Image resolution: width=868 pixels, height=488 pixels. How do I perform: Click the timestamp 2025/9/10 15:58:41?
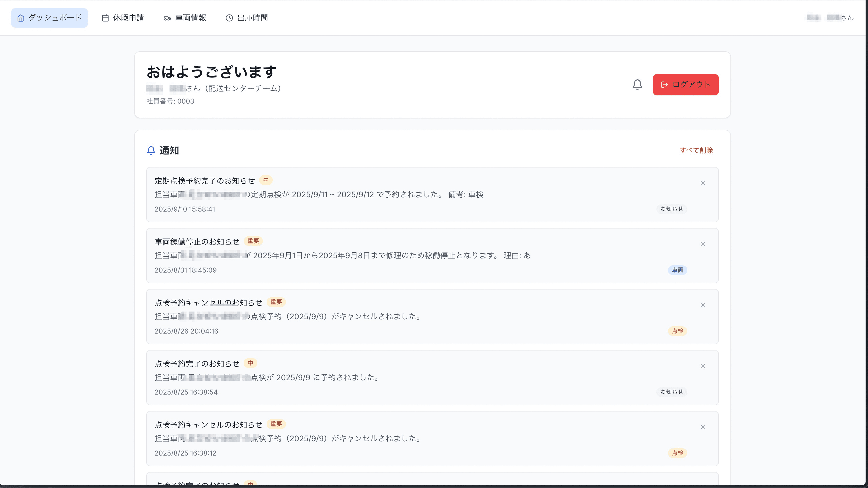click(x=185, y=209)
